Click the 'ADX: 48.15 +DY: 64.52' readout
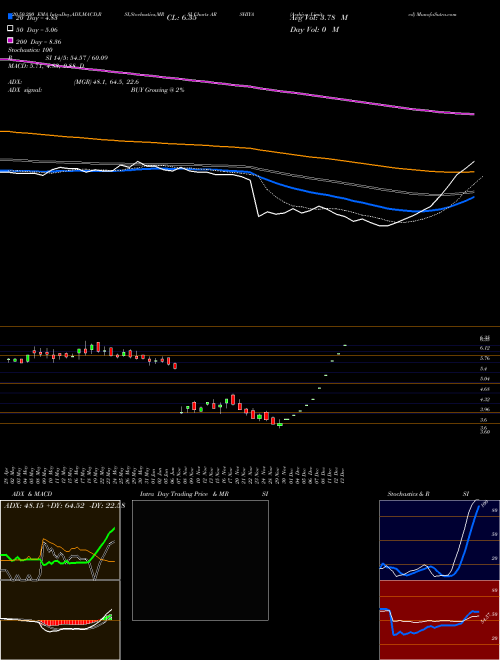 [44, 505]
